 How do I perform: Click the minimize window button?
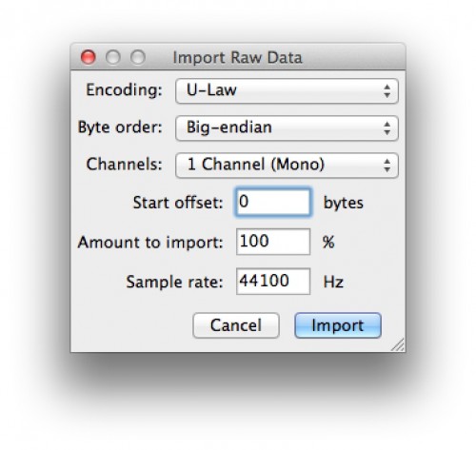[x=113, y=57]
